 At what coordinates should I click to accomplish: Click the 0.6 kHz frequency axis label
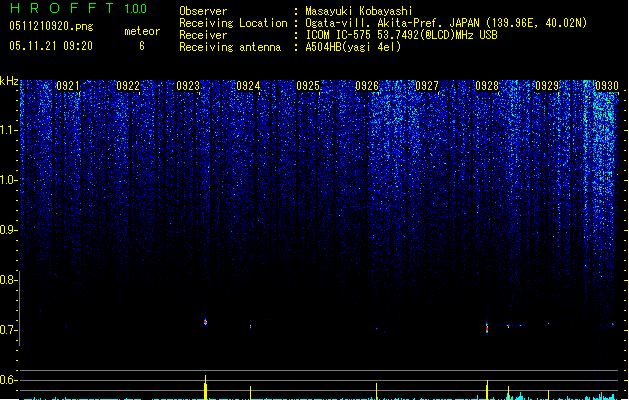click(x=9, y=380)
